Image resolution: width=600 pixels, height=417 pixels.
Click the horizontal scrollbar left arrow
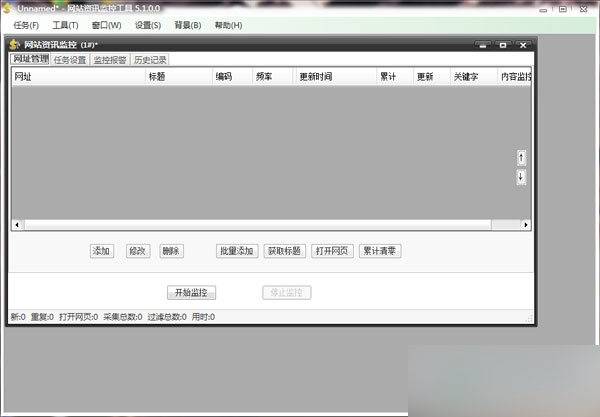(17, 225)
